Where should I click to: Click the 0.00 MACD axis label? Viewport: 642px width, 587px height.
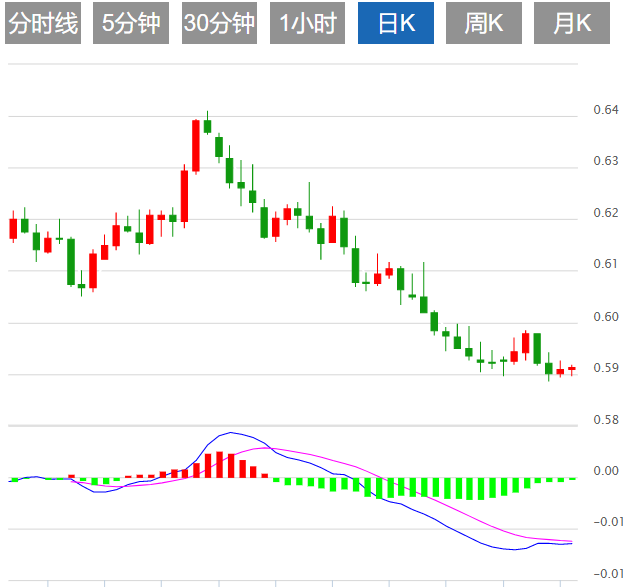click(x=606, y=471)
